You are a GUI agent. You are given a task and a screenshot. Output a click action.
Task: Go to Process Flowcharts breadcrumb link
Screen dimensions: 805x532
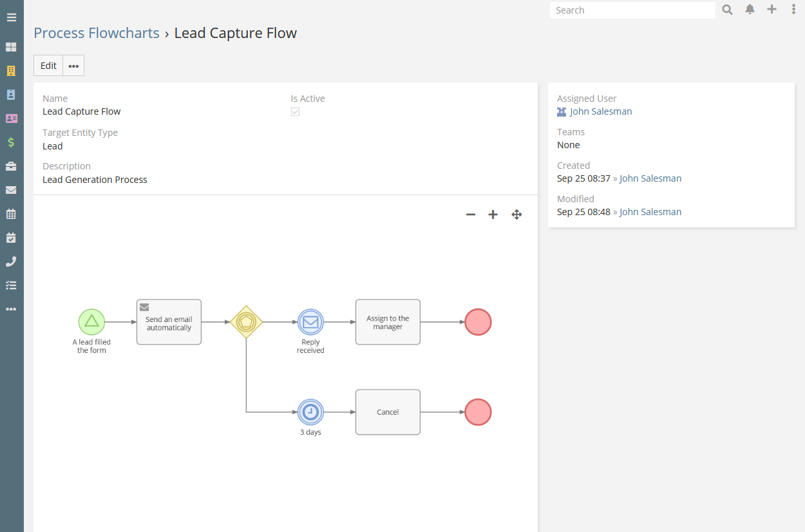tap(97, 33)
